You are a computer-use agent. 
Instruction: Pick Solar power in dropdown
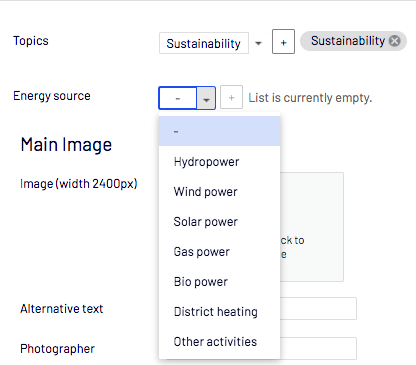click(219, 222)
